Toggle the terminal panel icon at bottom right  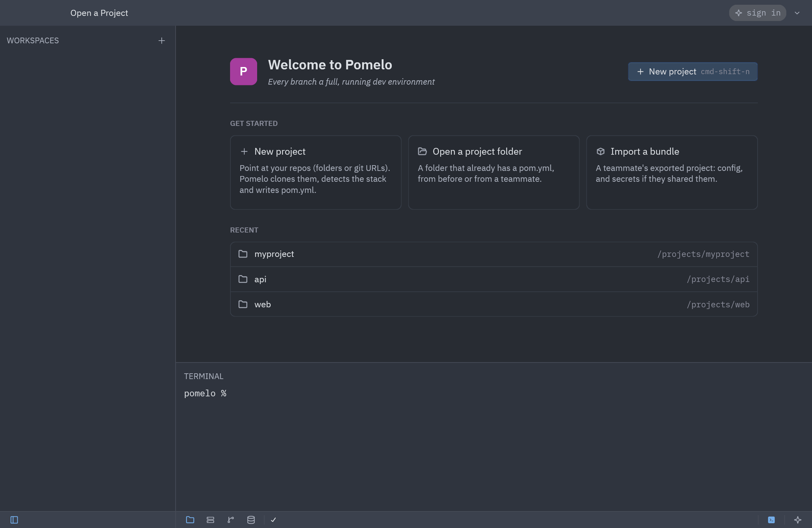[x=771, y=520]
